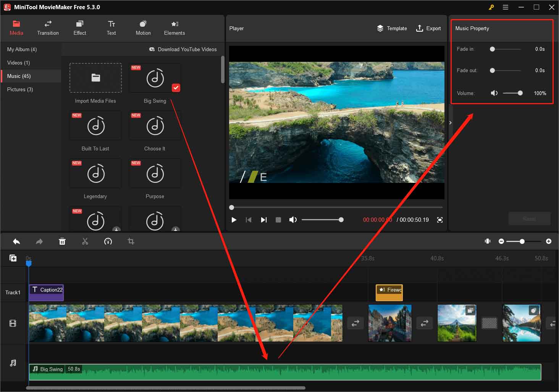The height and width of the screenshot is (392, 559).
Task: Switch to the Transition tab
Action: 48,28
